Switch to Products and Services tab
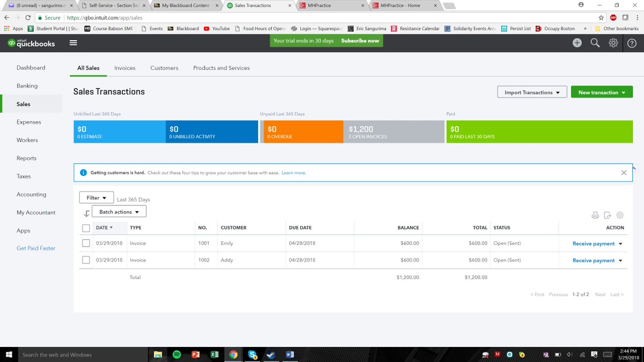 (x=221, y=68)
